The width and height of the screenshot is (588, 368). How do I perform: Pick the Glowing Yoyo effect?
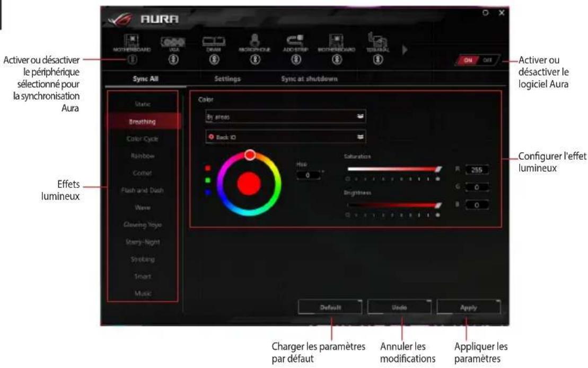point(143,225)
